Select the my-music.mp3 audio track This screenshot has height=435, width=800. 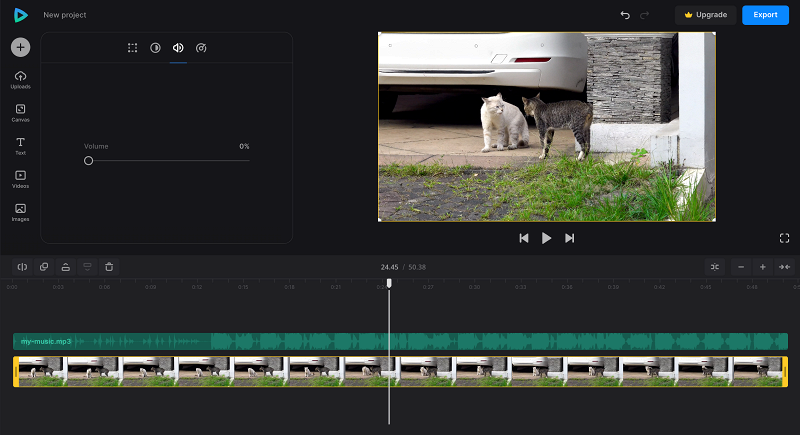click(401, 341)
